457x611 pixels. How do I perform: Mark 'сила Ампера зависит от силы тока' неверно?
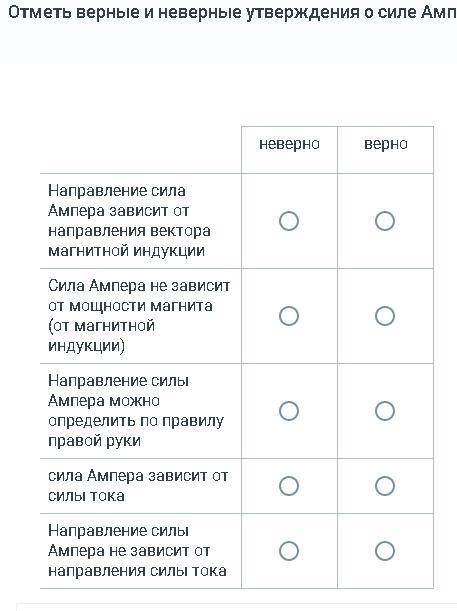pos(289,486)
